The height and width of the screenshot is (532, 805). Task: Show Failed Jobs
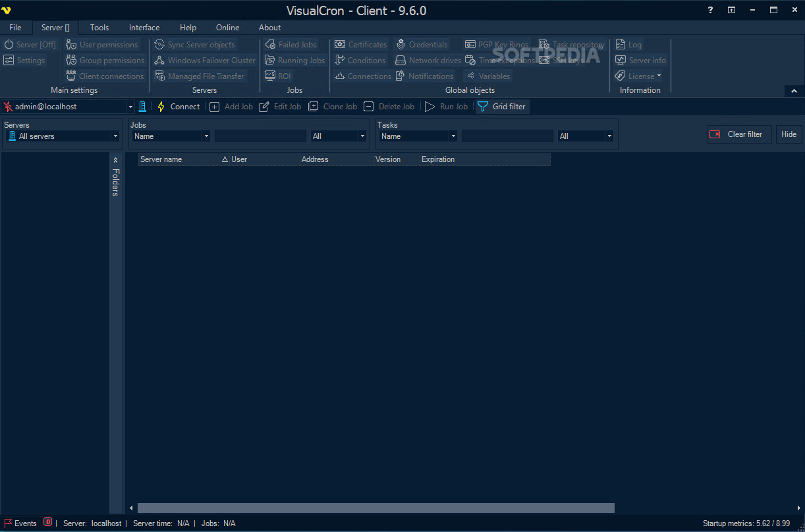pyautogui.click(x=291, y=45)
